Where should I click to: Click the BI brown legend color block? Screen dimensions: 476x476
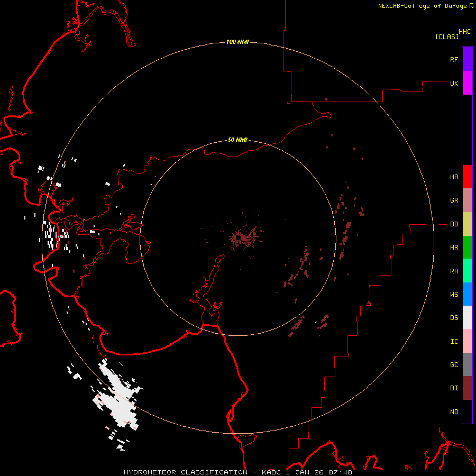[x=467, y=388]
